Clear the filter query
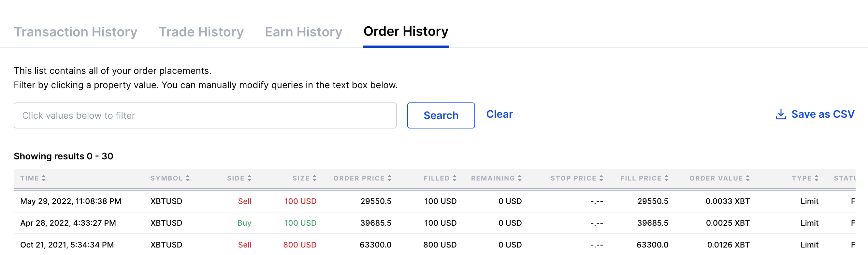 [499, 114]
